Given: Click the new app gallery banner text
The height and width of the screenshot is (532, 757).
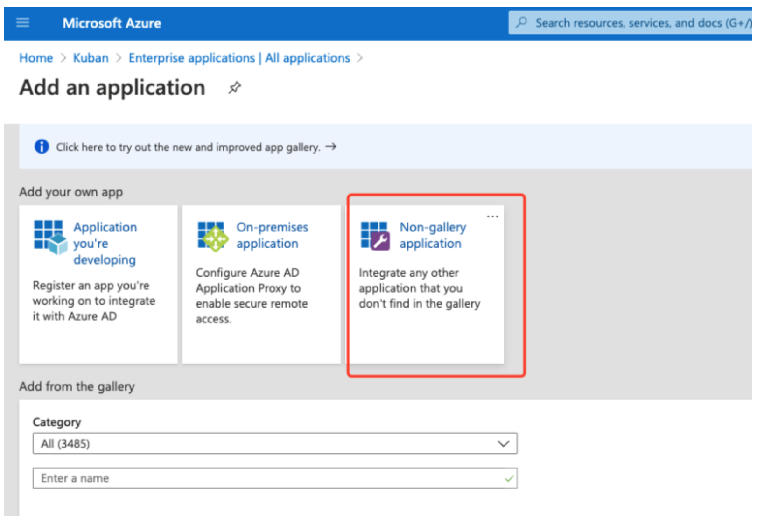Looking at the screenshot, I should 188,147.
